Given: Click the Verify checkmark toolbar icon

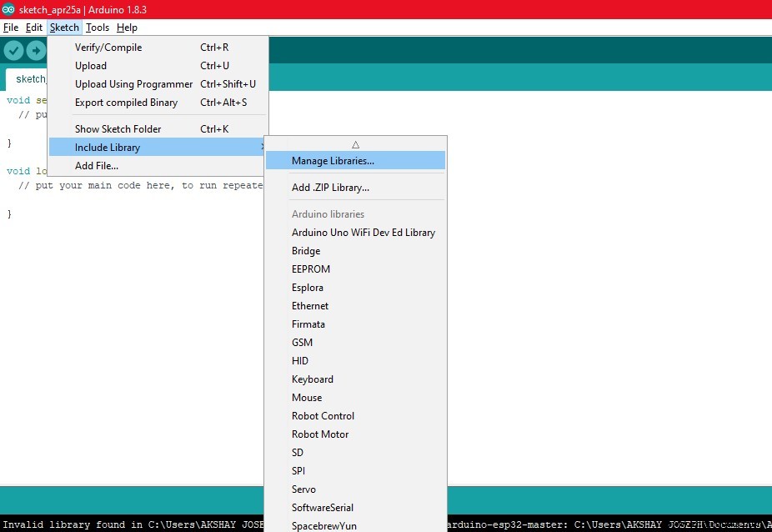Looking at the screenshot, I should (x=13, y=50).
